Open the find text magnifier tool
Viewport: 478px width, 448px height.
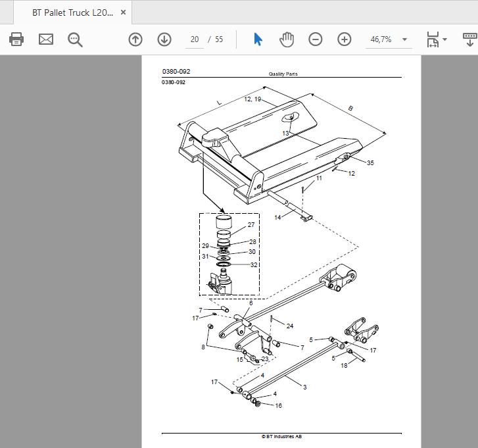point(75,39)
